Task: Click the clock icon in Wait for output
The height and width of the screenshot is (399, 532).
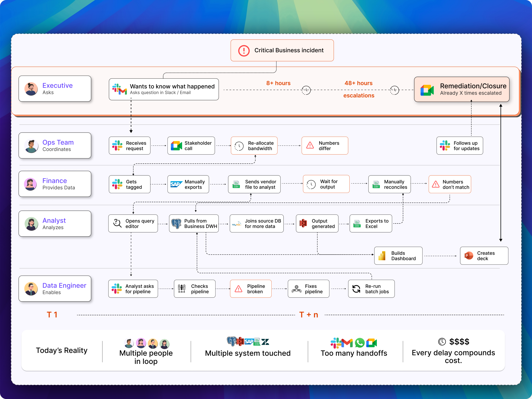Action: coord(311,184)
